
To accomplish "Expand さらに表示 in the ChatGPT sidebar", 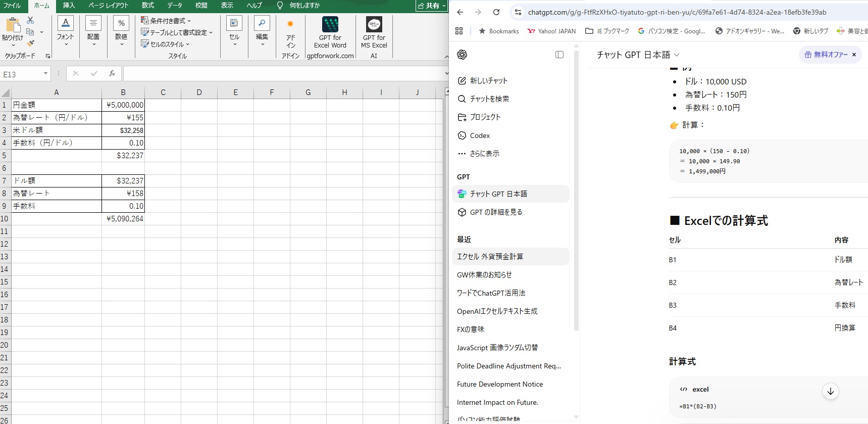I will click(479, 154).
